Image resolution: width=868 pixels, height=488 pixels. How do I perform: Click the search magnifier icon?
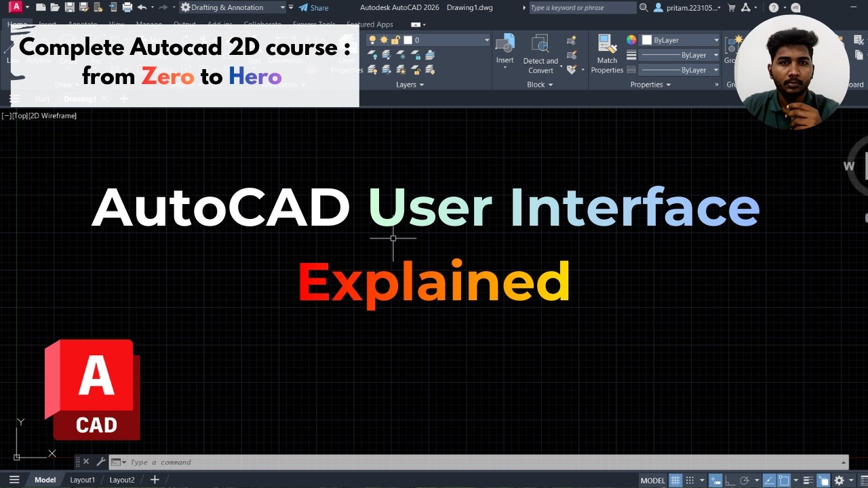click(644, 7)
